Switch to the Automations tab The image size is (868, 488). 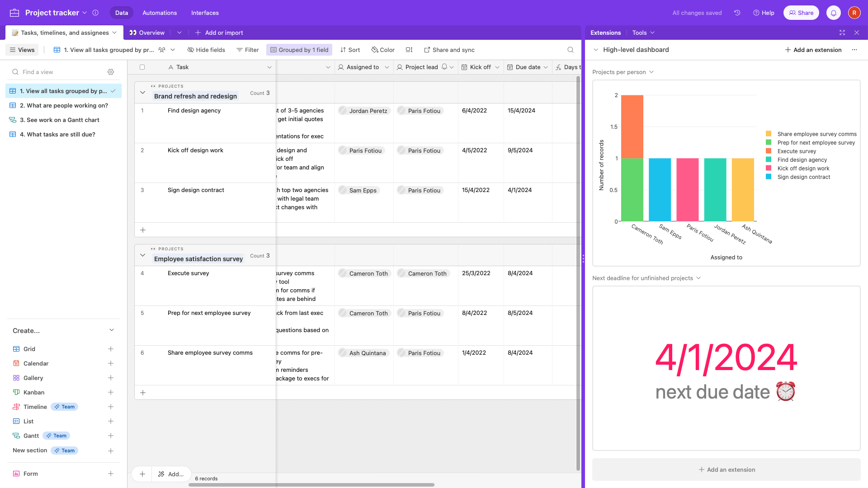pyautogui.click(x=160, y=13)
